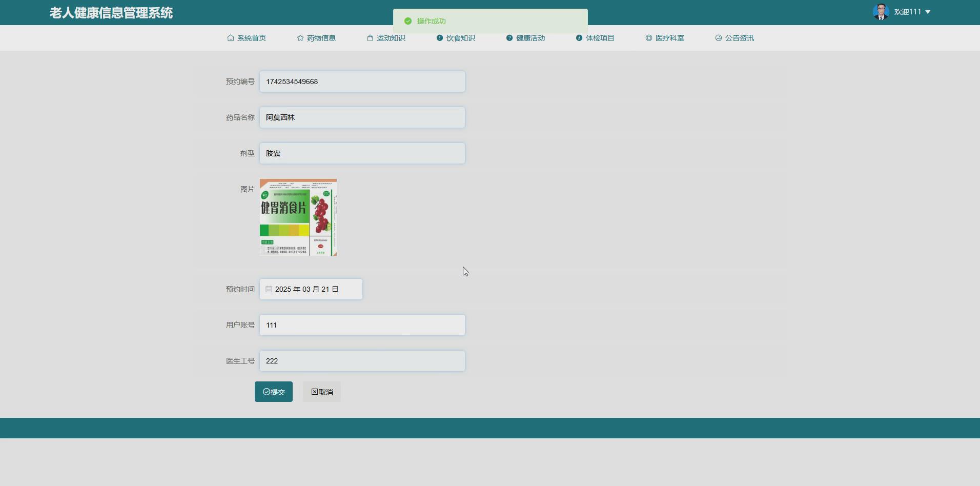Go to 饮食知识 page
Screen dimensions: 980x486
(456, 38)
